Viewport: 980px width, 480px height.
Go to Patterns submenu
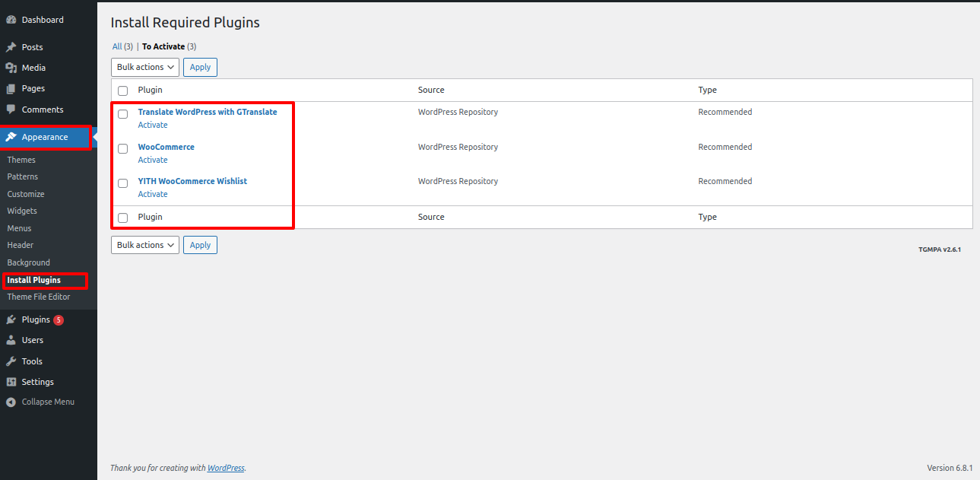point(23,176)
